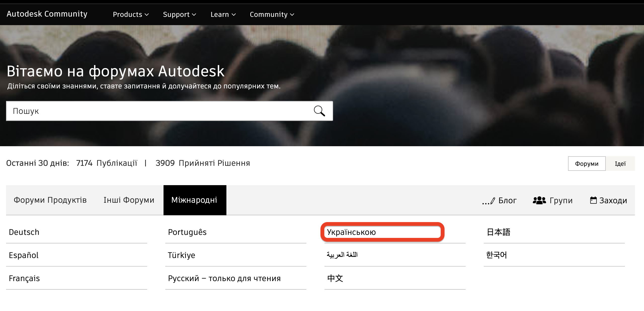Open the Блог pencil icon link
The height and width of the screenshot is (311, 644).
(489, 201)
